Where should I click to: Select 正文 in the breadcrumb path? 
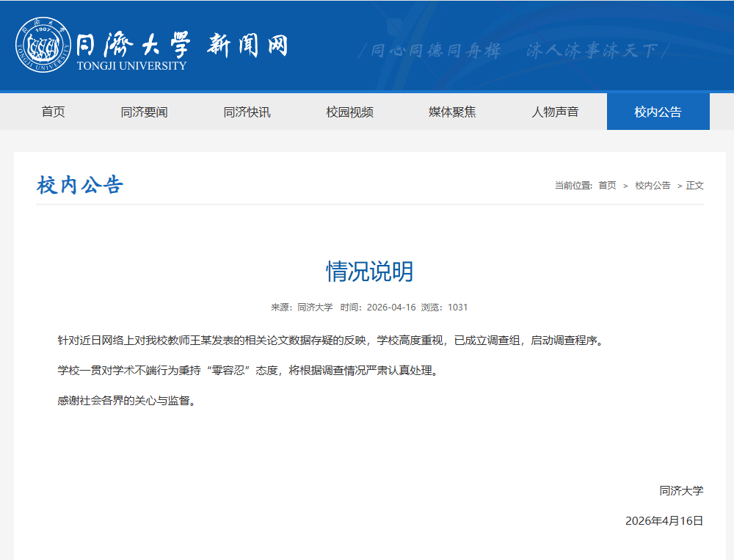pyautogui.click(x=694, y=185)
